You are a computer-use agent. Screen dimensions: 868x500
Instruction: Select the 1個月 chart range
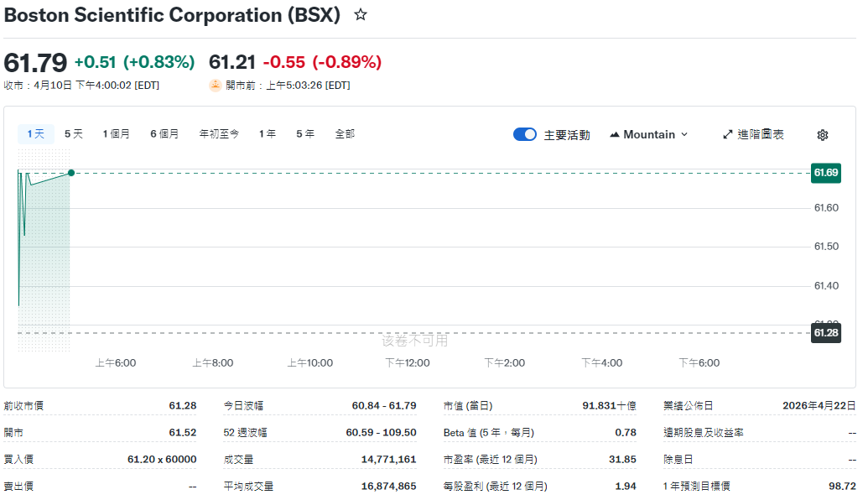(x=117, y=133)
